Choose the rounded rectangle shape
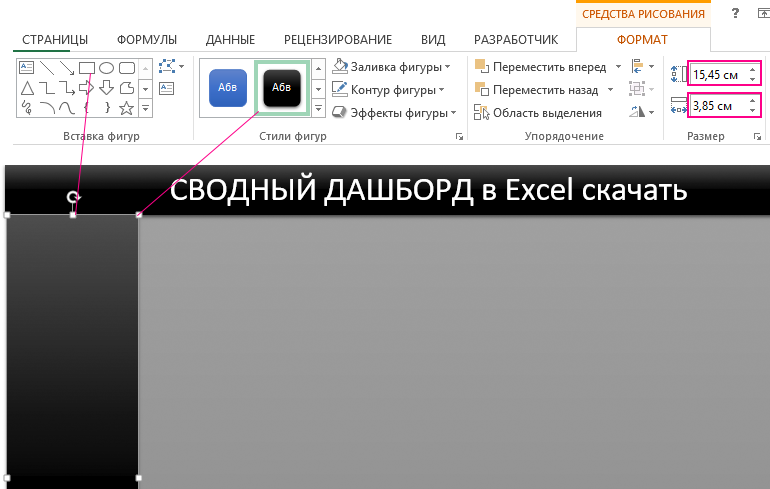Viewport: 770px width, 489px height. click(x=127, y=67)
